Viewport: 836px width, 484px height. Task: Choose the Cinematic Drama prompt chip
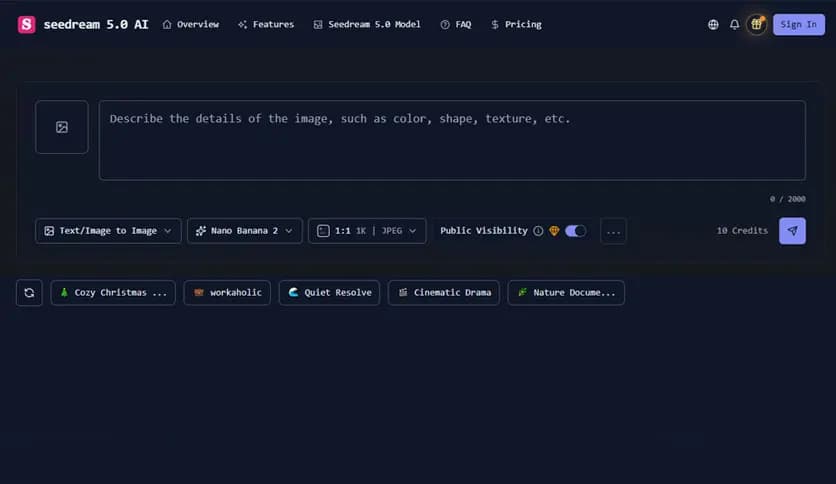click(x=444, y=293)
